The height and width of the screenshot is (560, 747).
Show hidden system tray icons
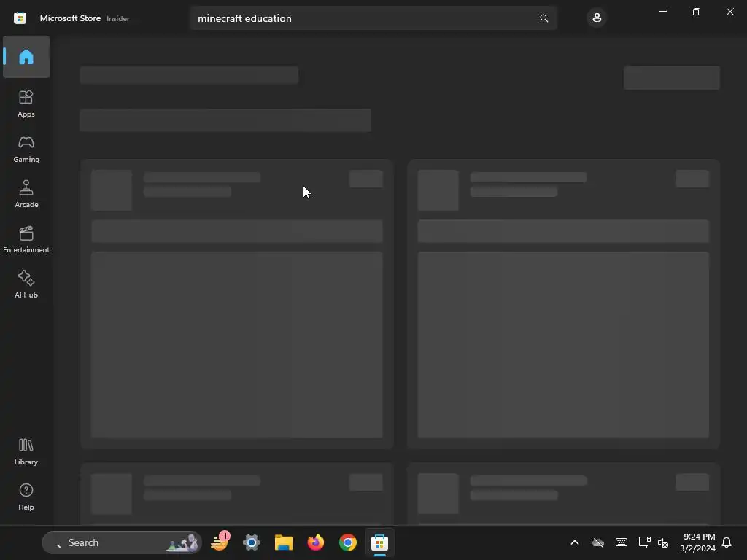tap(575, 542)
